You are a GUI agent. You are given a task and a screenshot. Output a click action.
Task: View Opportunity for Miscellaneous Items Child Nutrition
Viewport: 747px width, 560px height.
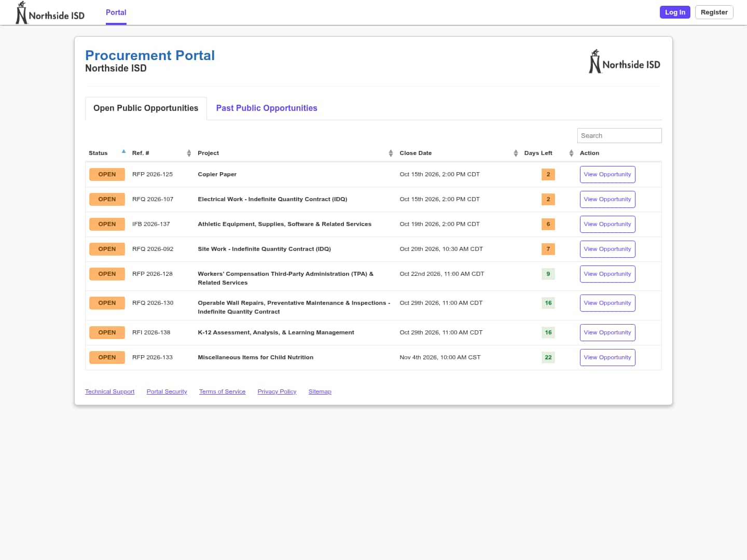pos(607,357)
